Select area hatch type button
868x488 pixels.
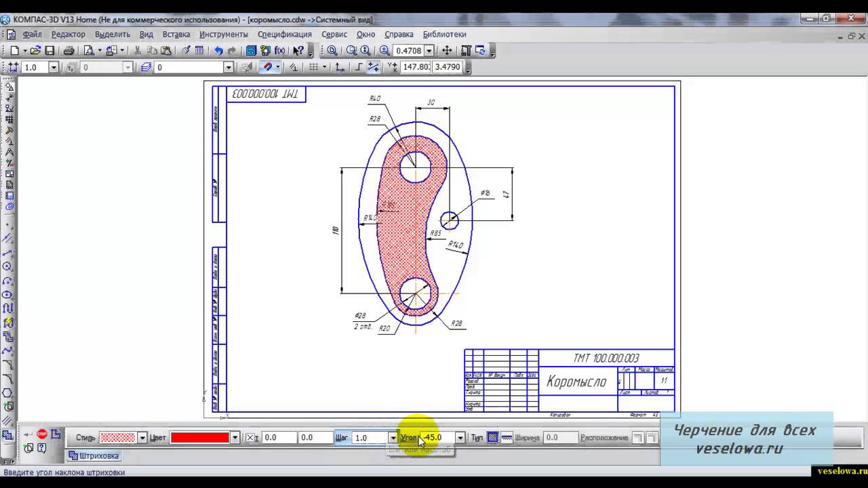493,438
